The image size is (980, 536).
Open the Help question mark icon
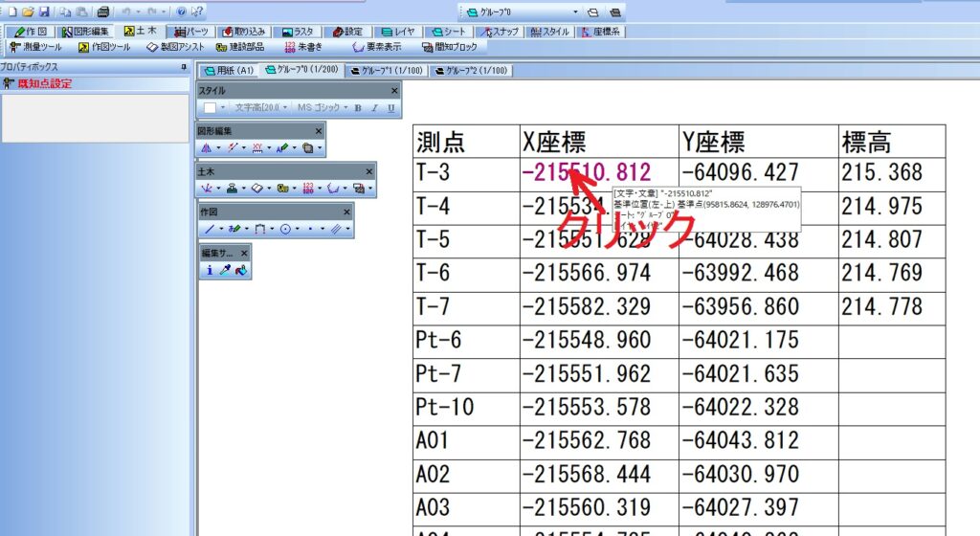(x=180, y=11)
